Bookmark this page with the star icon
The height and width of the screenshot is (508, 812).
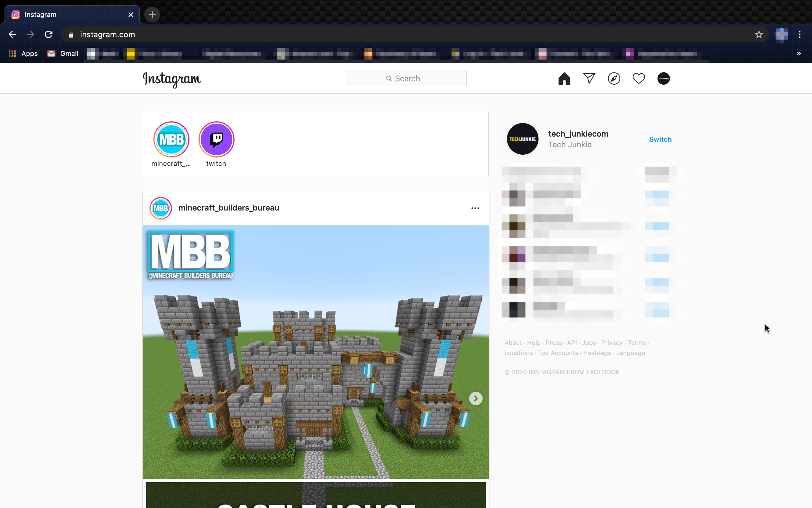pos(759,35)
